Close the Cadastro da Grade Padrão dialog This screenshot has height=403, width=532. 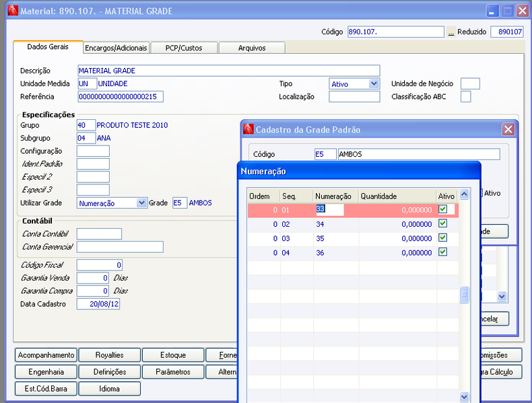[x=508, y=129]
